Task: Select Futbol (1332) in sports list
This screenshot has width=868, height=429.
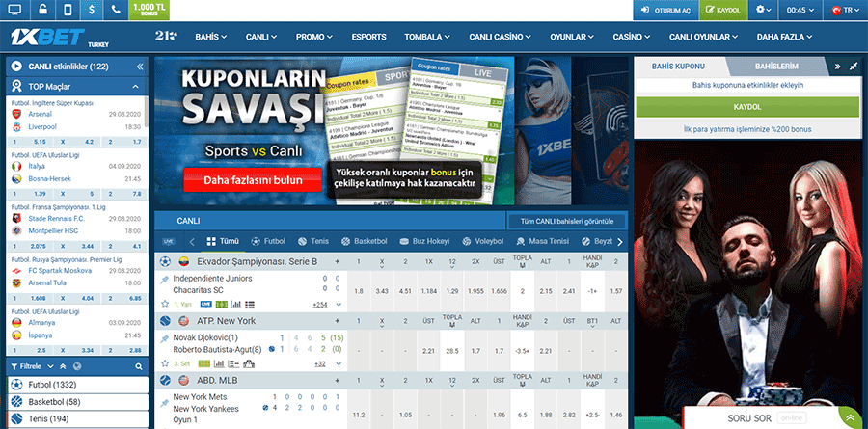Action: click(78, 385)
